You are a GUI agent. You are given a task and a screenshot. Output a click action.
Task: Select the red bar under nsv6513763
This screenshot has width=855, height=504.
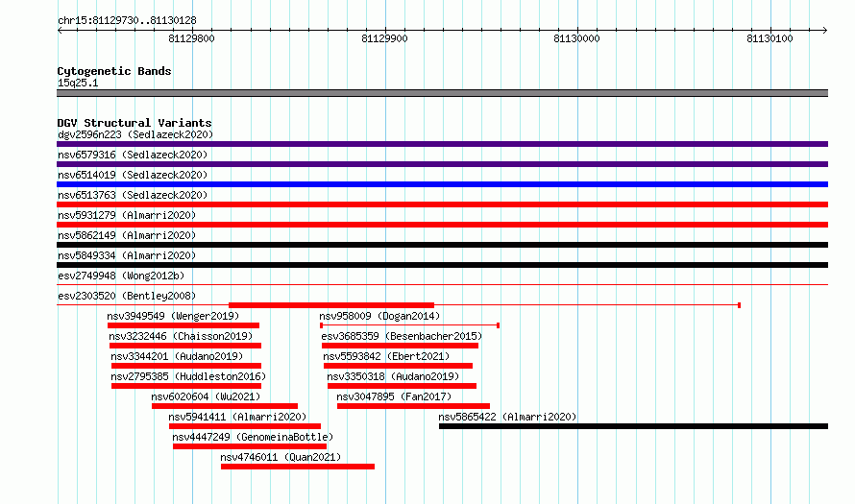442,204
